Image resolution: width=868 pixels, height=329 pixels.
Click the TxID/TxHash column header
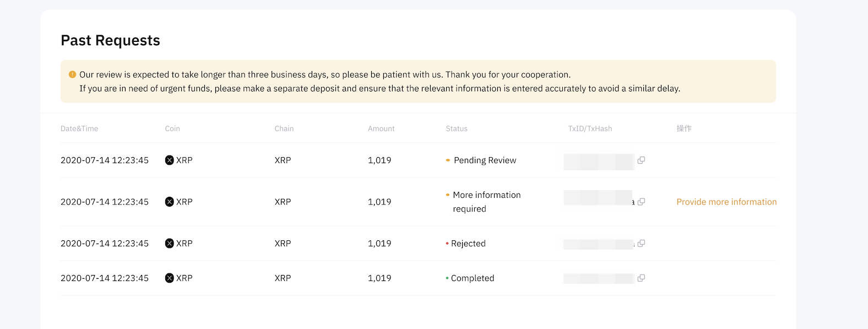point(590,128)
